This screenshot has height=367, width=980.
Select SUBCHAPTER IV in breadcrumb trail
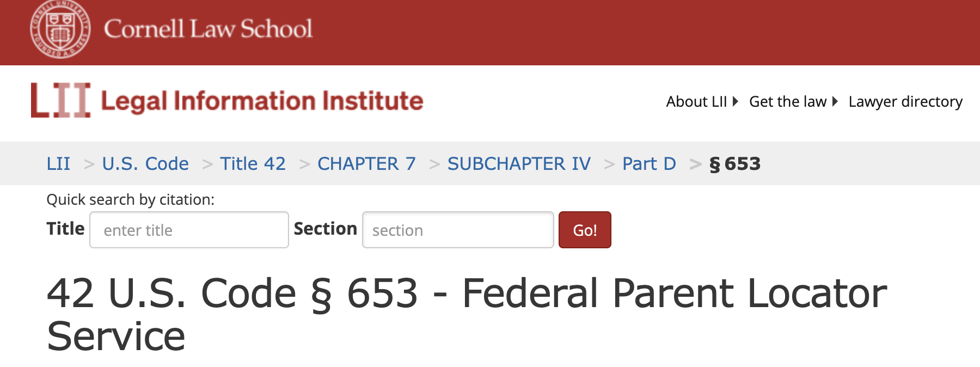(519, 164)
